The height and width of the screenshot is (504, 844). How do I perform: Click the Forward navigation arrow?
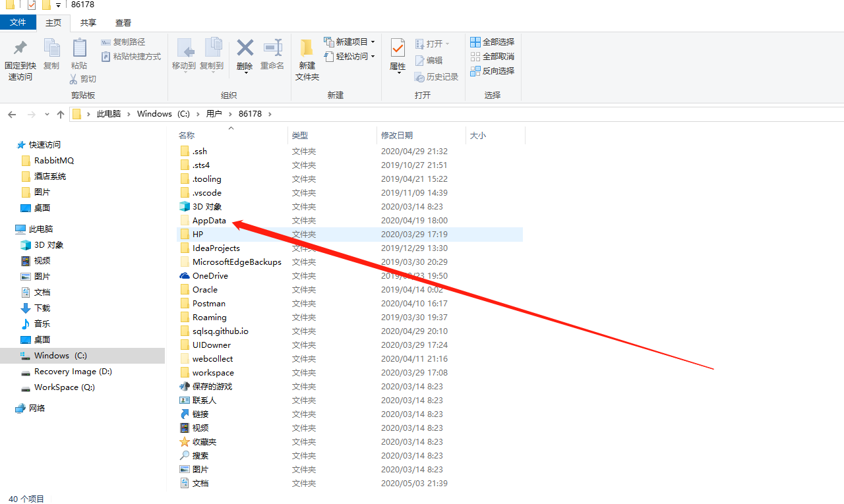coord(31,114)
